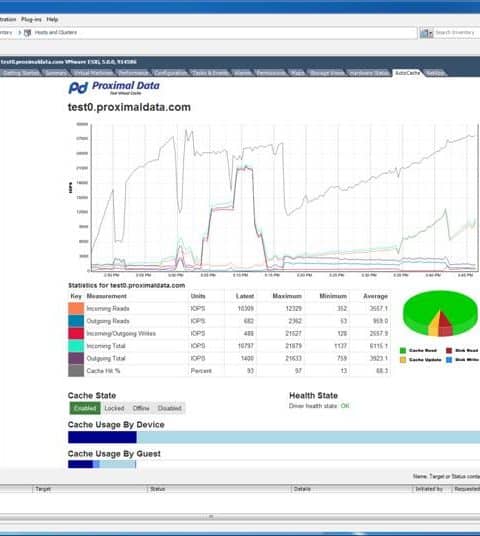Select the Incoming Reads row label
Image resolution: width=480 pixels, height=536 pixels.
(108, 309)
